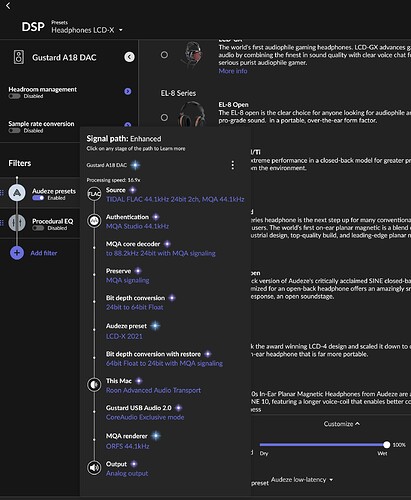Click the FLAC source icon

pyautogui.click(x=94, y=194)
